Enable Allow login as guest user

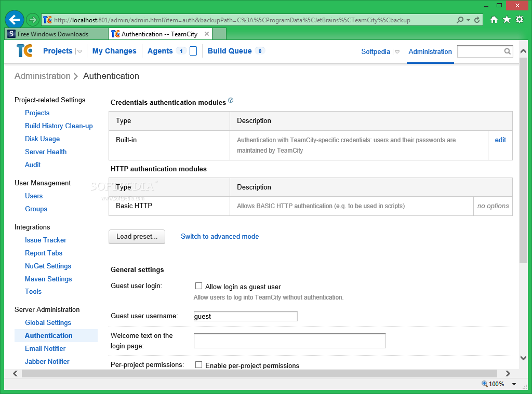coord(199,286)
